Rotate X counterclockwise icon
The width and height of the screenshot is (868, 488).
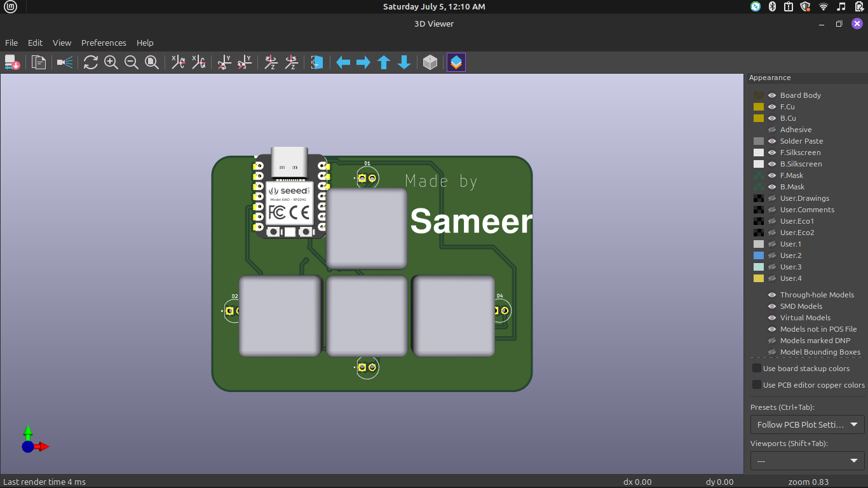tap(199, 62)
